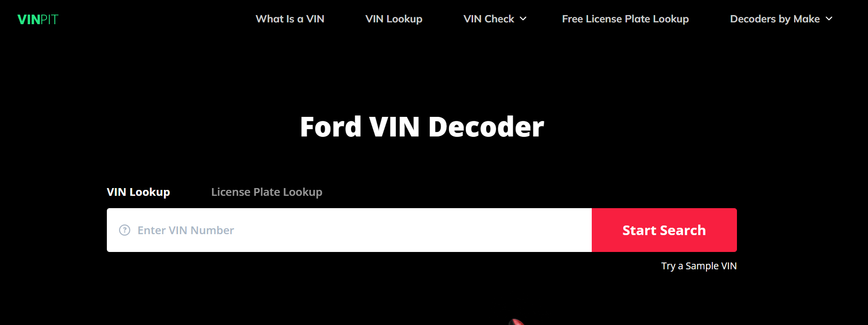Screen dimensions: 868x325
Task: Expand the Decoders by Make chevron
Action: coord(829,19)
